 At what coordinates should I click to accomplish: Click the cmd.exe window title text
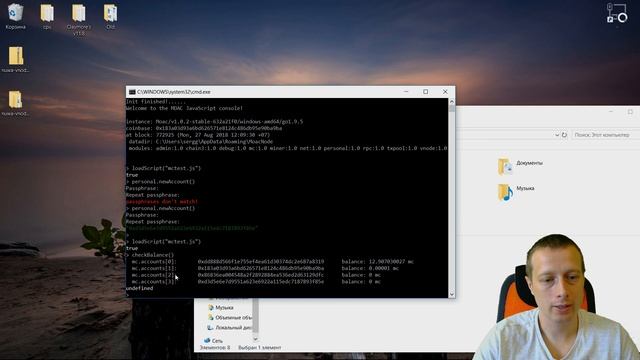pyautogui.click(x=173, y=92)
